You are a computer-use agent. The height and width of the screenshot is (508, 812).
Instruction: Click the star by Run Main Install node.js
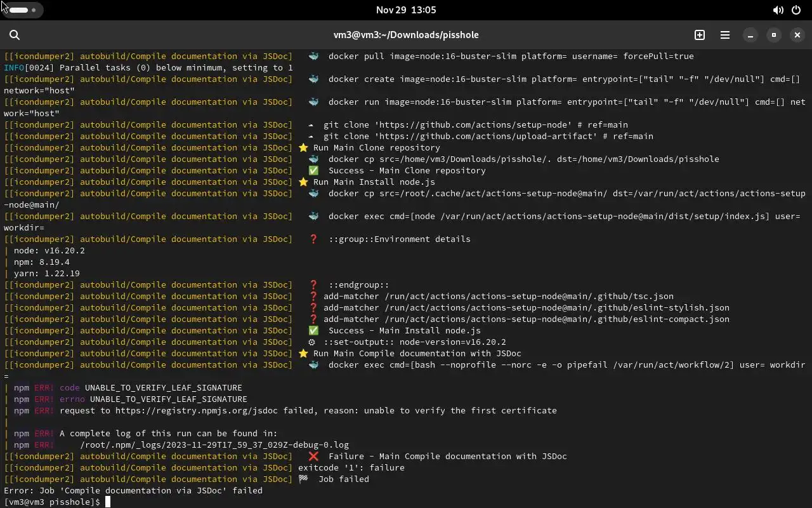(x=303, y=182)
